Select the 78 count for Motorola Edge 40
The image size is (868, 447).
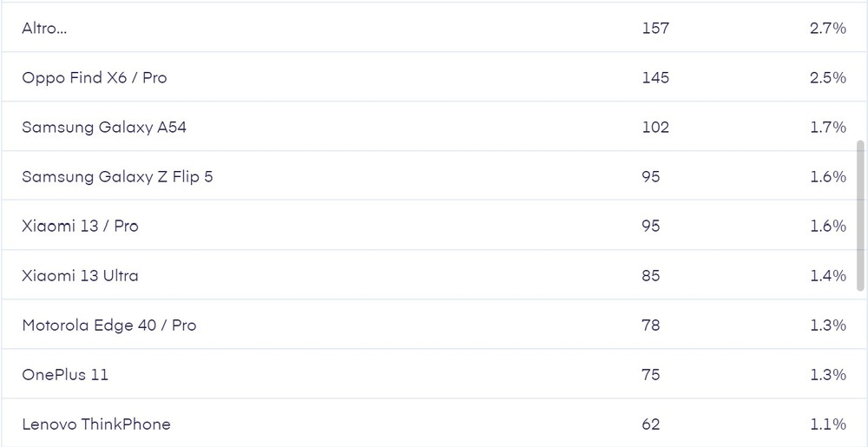[650, 325]
